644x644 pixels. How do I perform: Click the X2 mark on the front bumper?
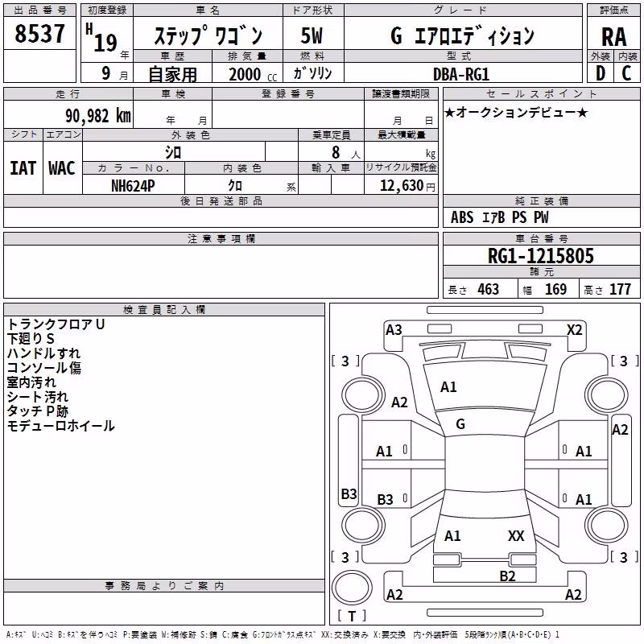click(x=575, y=330)
